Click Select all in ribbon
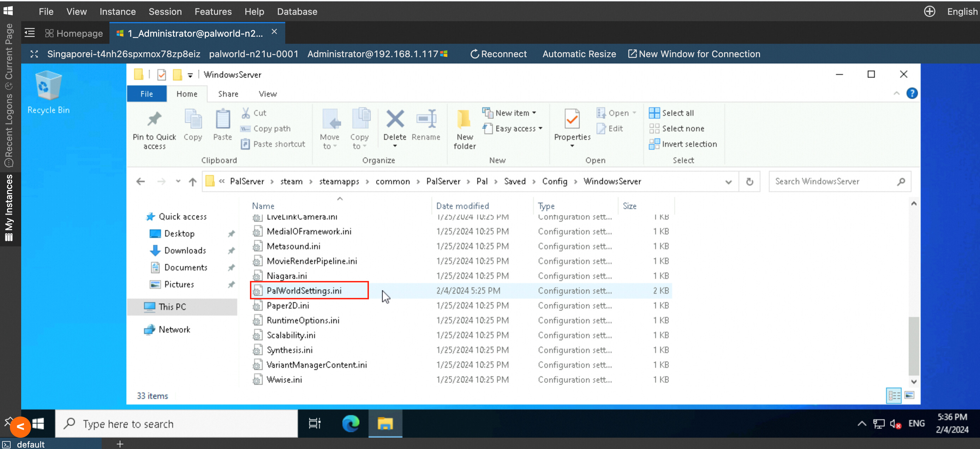The height and width of the screenshot is (449, 980). (x=671, y=113)
